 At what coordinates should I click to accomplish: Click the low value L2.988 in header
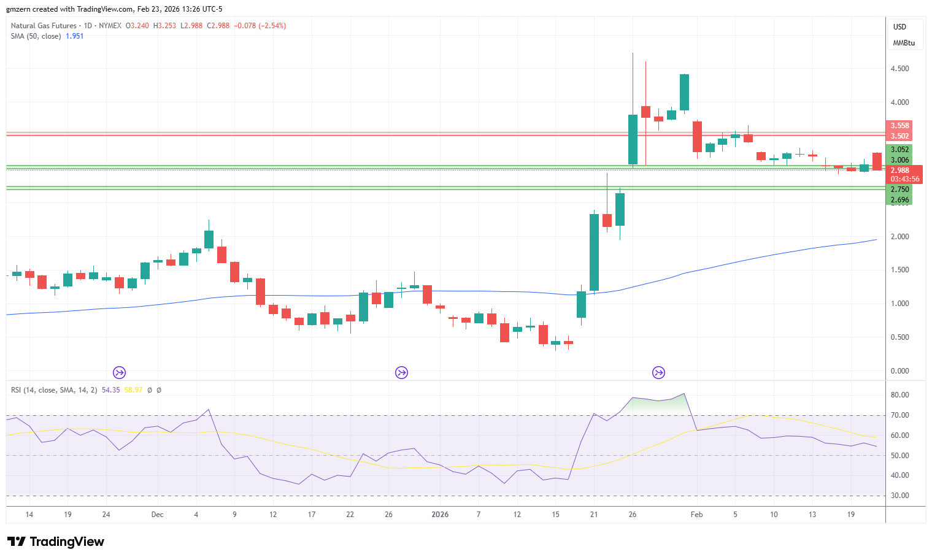click(191, 26)
